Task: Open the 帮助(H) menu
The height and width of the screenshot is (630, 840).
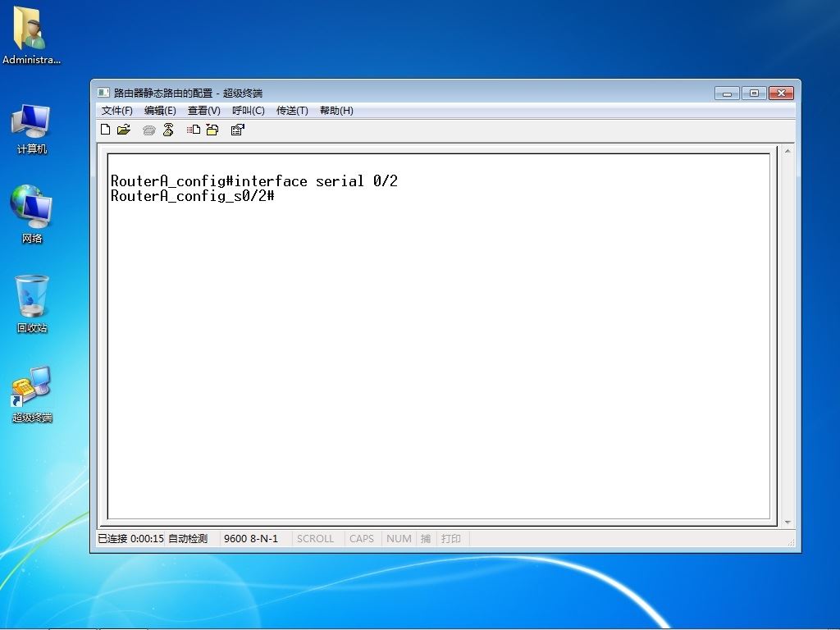Action: tap(336, 111)
